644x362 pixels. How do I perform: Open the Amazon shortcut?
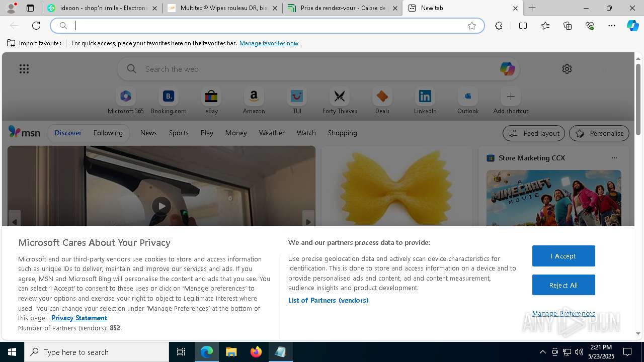(254, 101)
